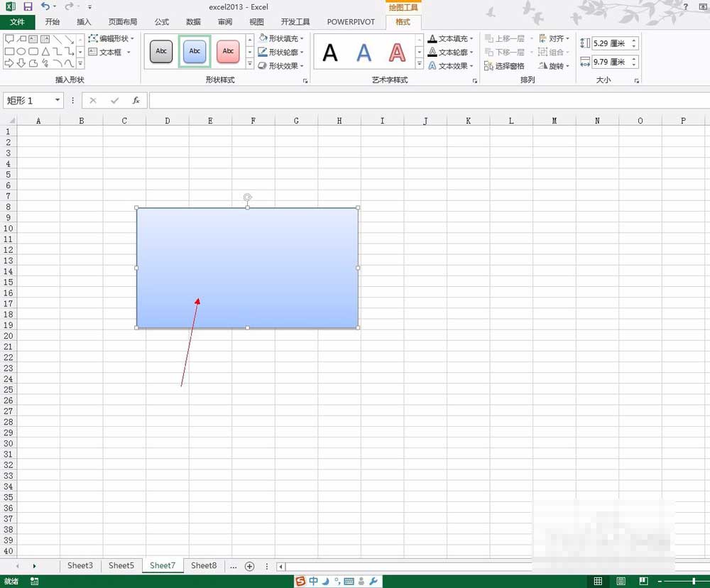Apply the black A WordArt style

click(330, 52)
